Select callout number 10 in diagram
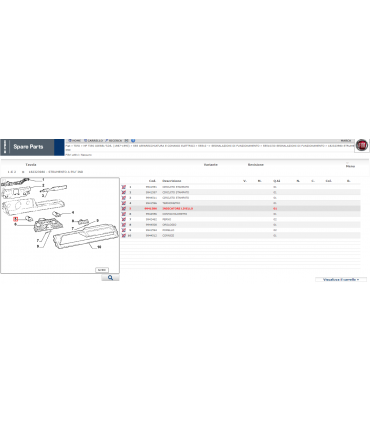This screenshot has height=423, width=370. (99, 247)
